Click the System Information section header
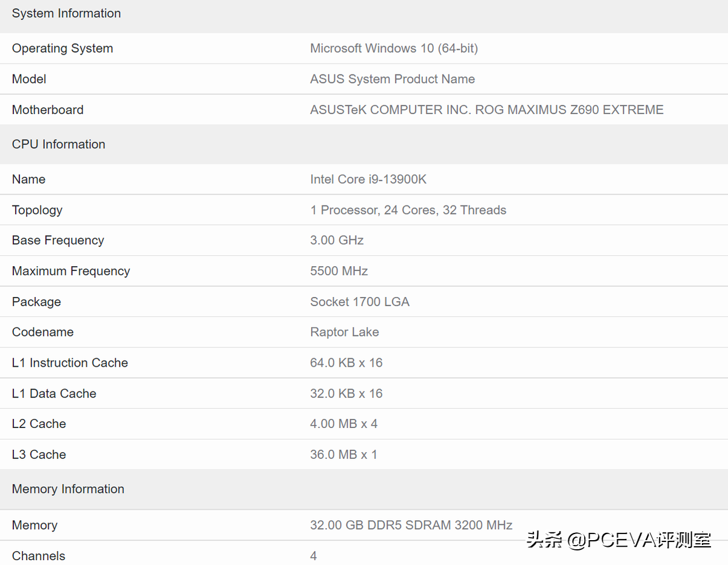 click(x=66, y=13)
